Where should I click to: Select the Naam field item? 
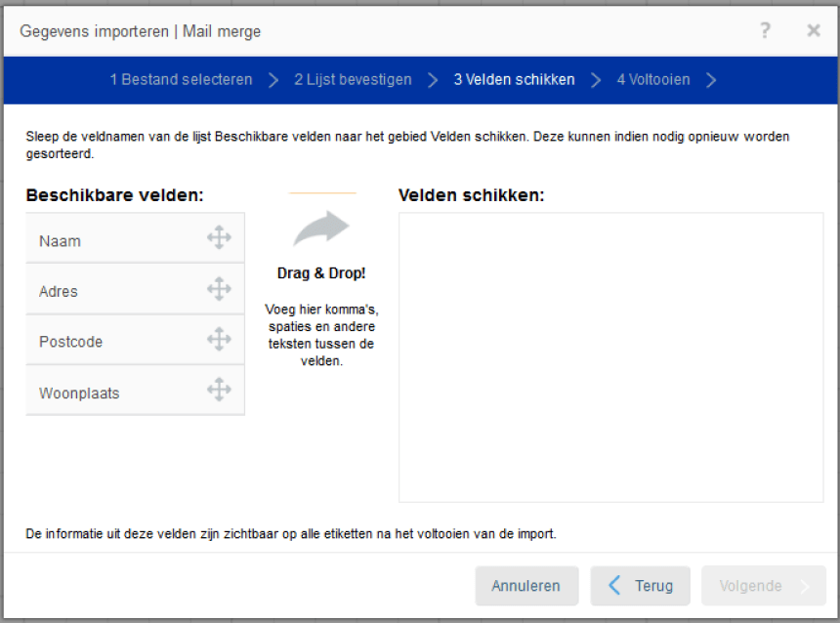pyautogui.click(x=135, y=238)
